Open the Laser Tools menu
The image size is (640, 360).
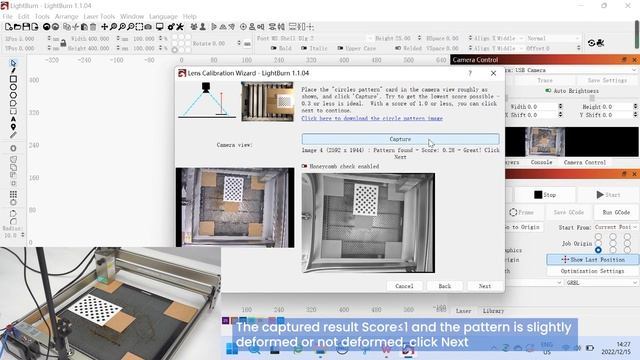tap(99, 16)
